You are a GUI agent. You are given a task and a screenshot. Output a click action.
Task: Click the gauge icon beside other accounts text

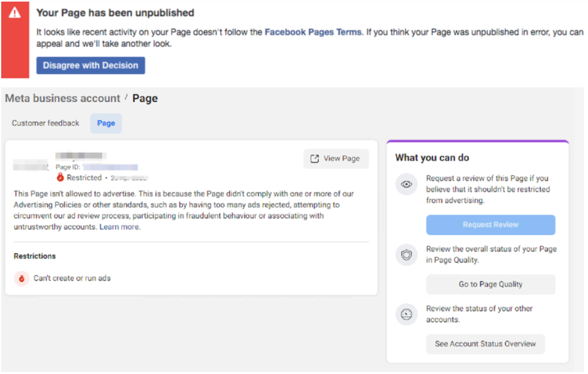click(406, 314)
